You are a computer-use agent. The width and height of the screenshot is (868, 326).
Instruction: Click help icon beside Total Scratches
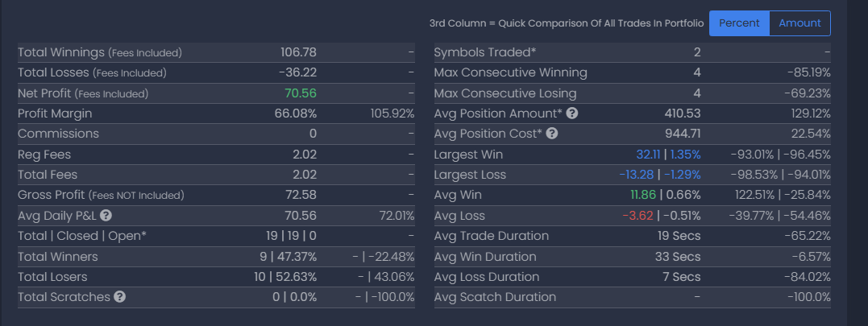pos(119,297)
